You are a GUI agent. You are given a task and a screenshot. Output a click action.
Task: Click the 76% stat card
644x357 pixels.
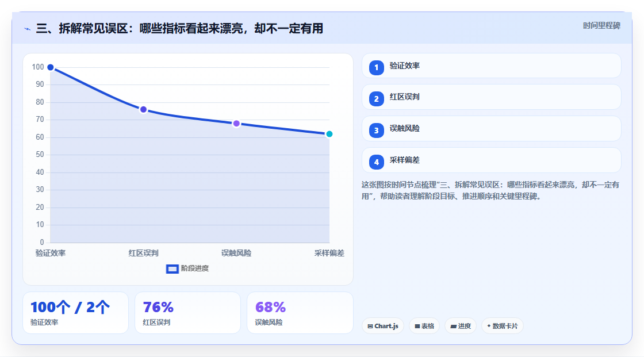click(187, 313)
